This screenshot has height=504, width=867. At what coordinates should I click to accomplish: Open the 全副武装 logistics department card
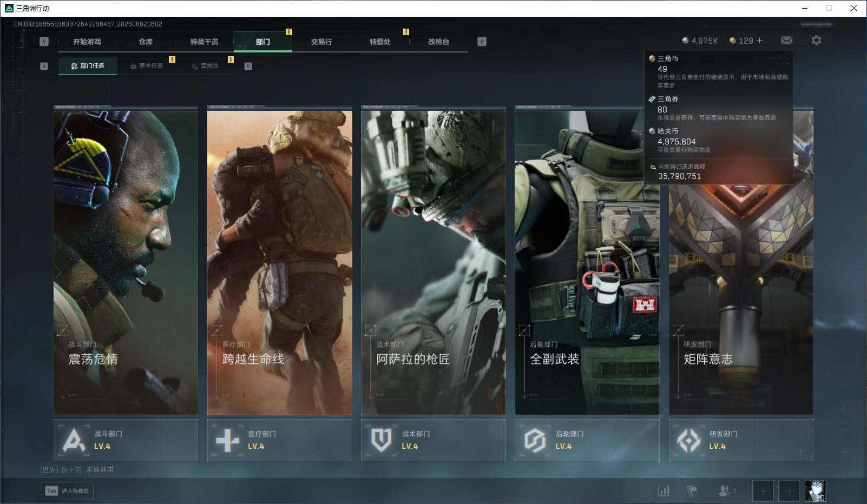coord(587,261)
